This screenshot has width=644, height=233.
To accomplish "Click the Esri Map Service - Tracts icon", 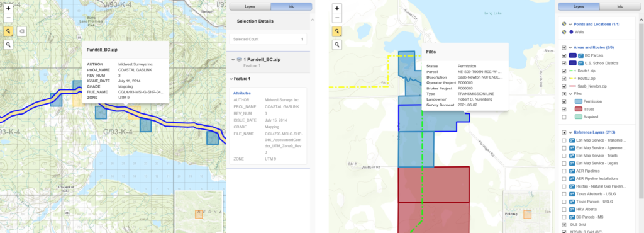I will 572,156.
